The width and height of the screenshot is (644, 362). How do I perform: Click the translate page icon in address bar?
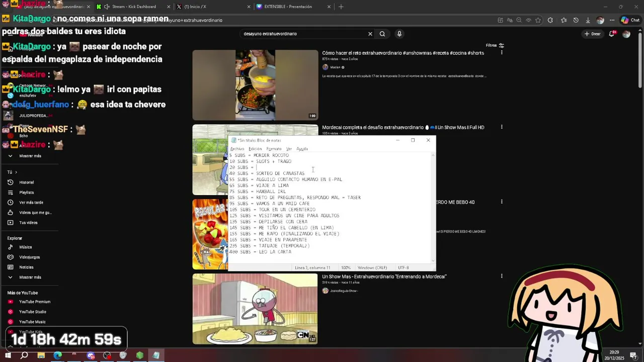[x=510, y=20]
